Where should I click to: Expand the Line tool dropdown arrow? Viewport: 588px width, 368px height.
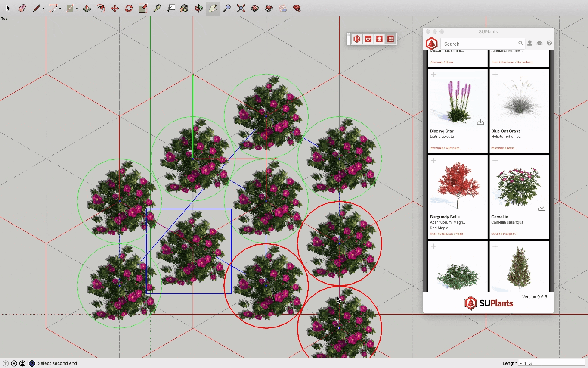pyautogui.click(x=43, y=9)
